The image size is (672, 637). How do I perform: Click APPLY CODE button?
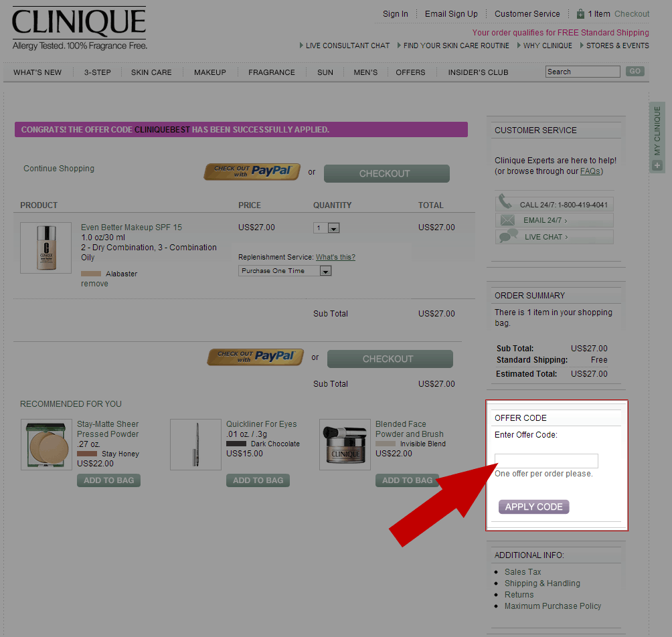coord(534,507)
